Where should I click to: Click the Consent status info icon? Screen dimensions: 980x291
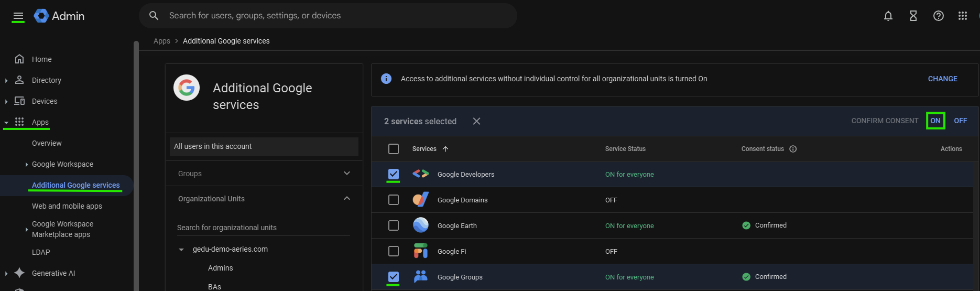point(793,149)
